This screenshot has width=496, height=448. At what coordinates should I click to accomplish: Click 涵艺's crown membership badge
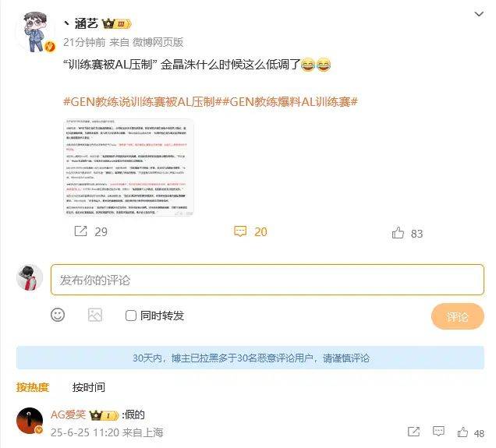click(116, 23)
